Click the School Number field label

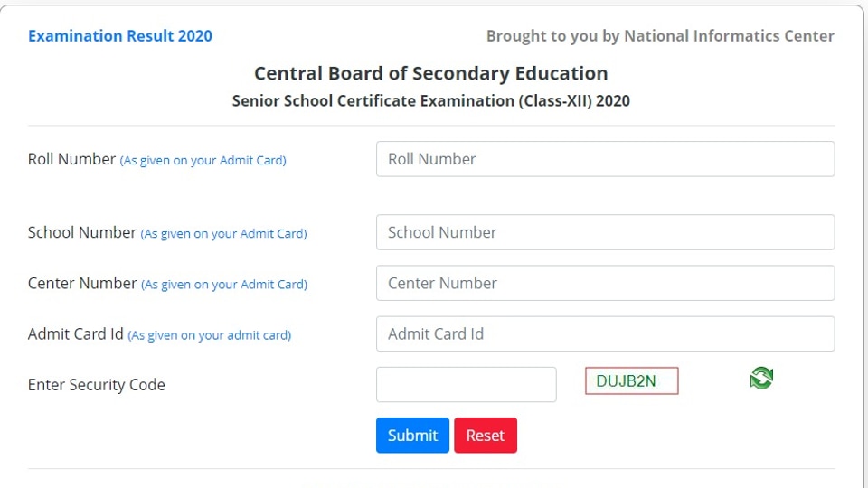(82, 232)
